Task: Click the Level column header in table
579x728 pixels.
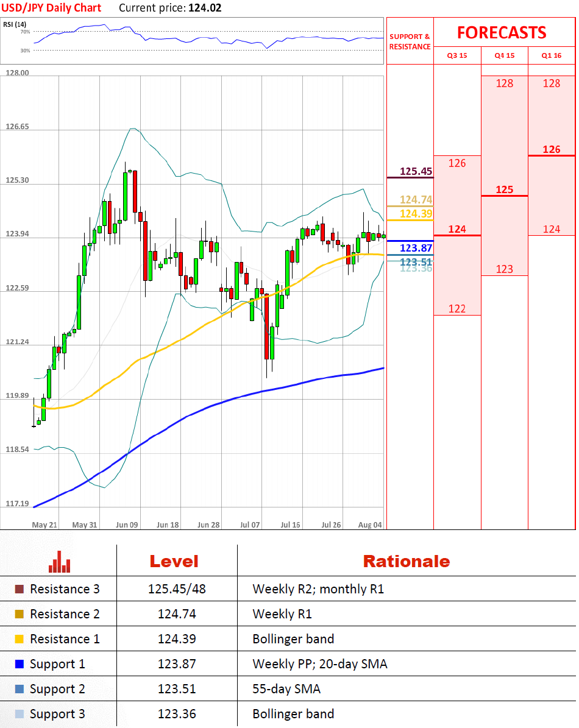Action: point(174,561)
